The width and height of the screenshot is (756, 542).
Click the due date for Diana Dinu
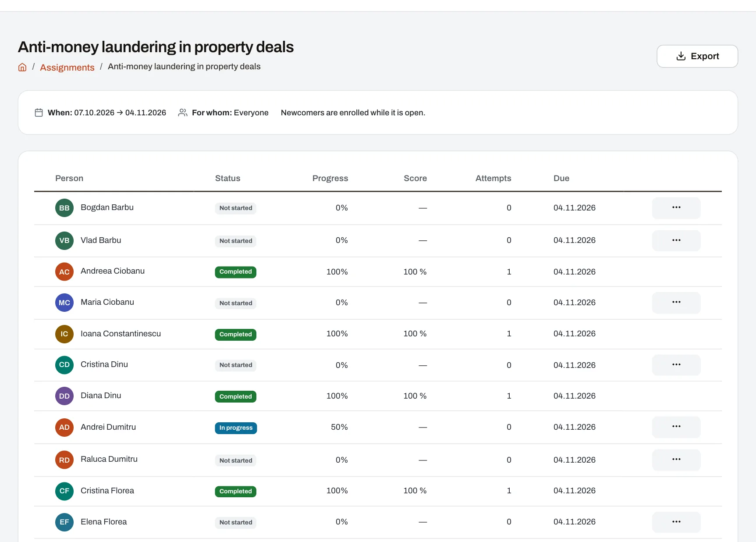point(575,396)
